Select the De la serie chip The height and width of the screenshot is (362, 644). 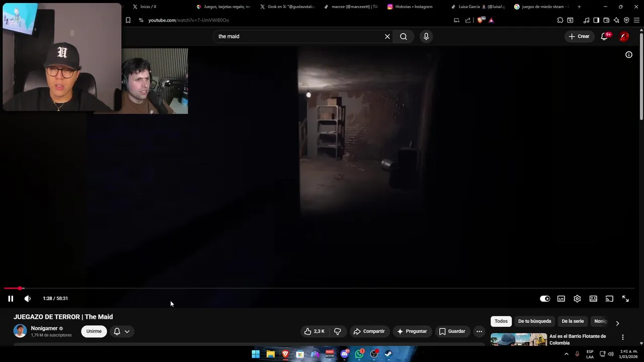[x=573, y=321]
